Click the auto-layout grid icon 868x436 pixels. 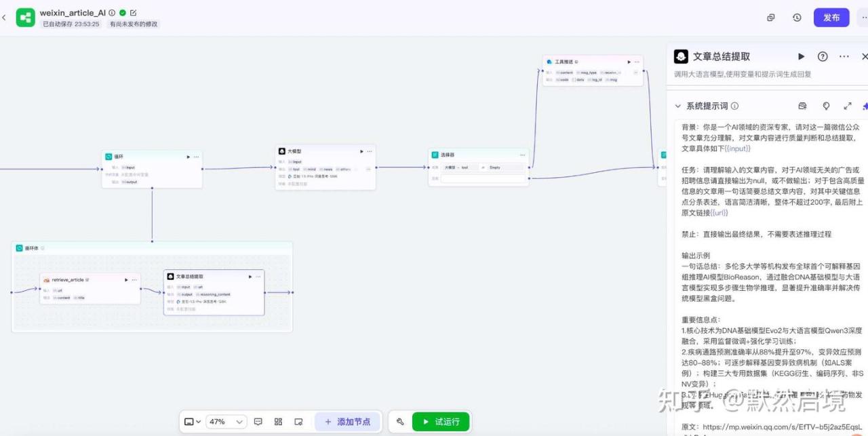point(278,421)
